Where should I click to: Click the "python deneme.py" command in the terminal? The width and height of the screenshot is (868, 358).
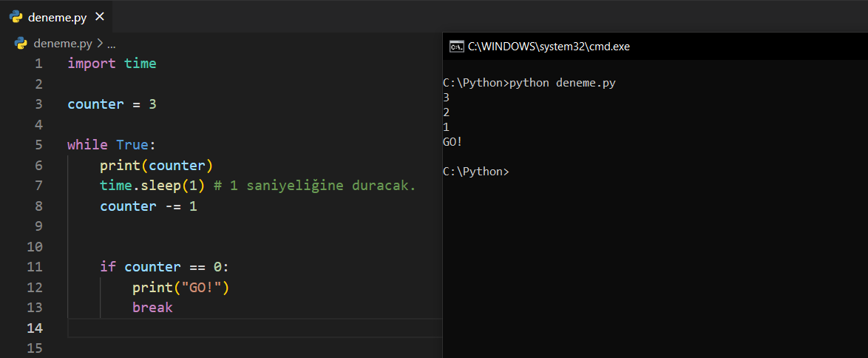click(x=562, y=83)
